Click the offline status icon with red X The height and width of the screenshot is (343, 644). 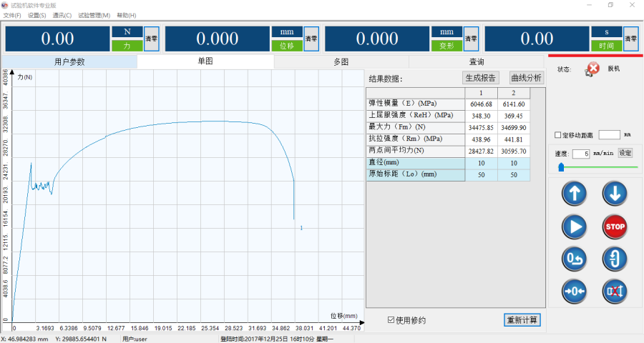(593, 69)
